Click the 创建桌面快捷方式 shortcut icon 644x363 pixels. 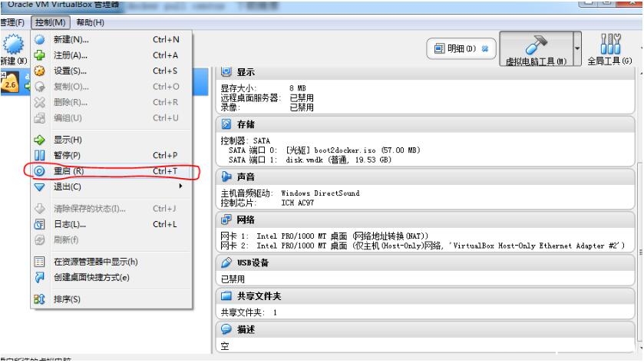[39, 278]
